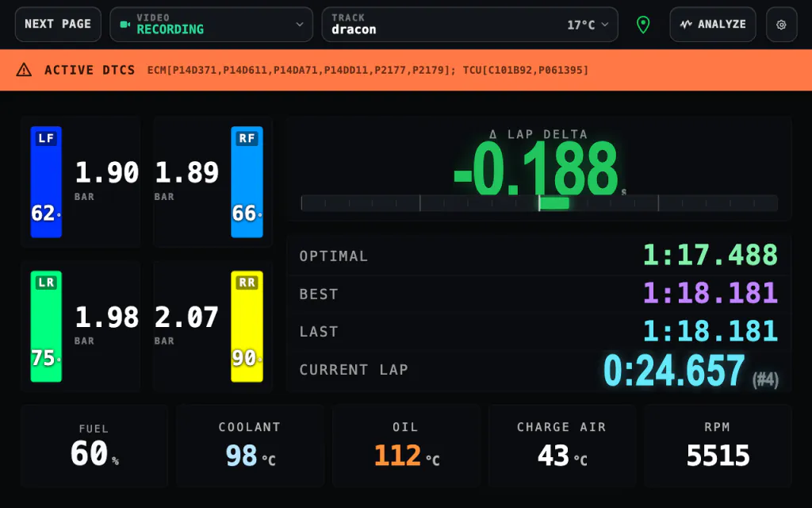
Task: Click the green GPS location pin icon
Action: (x=643, y=25)
